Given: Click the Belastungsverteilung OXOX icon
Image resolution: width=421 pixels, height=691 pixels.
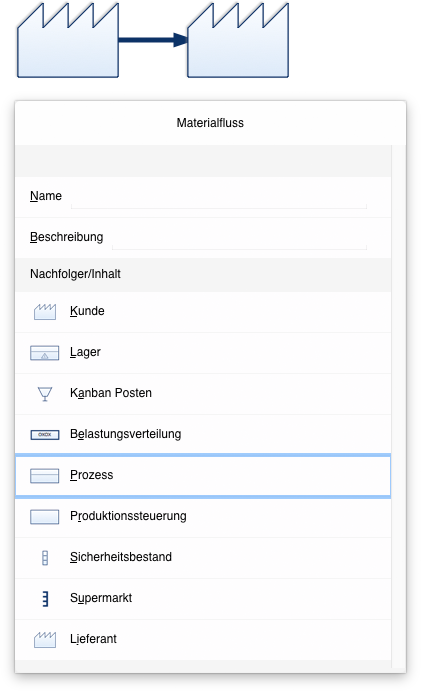Looking at the screenshot, I should click(x=45, y=435).
